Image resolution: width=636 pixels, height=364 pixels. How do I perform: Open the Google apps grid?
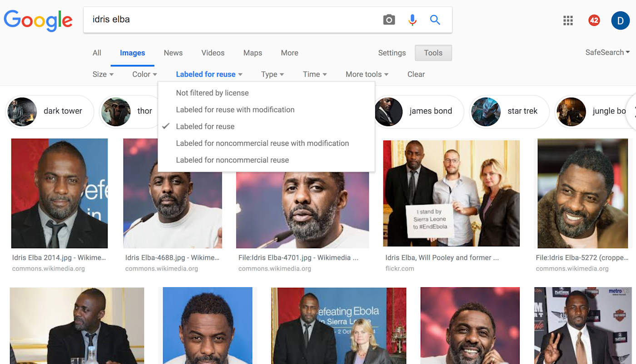pyautogui.click(x=568, y=20)
